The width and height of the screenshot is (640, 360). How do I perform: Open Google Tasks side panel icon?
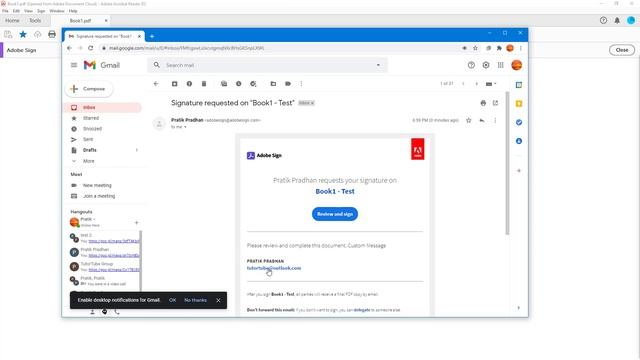pyautogui.click(x=519, y=122)
